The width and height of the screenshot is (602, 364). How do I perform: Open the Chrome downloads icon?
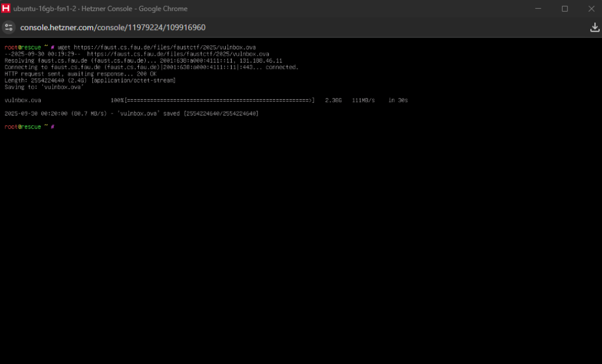tap(594, 28)
